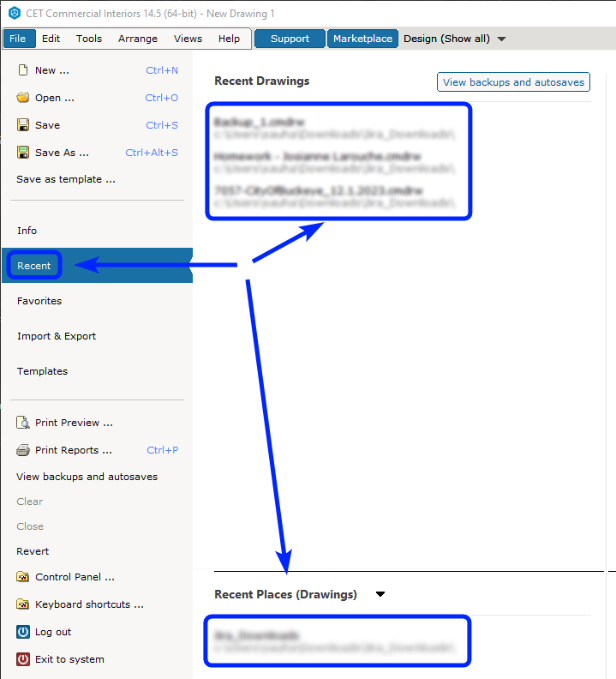616x679 pixels.
Task: Click the Print Preview magnifier icon
Action: coord(23,423)
